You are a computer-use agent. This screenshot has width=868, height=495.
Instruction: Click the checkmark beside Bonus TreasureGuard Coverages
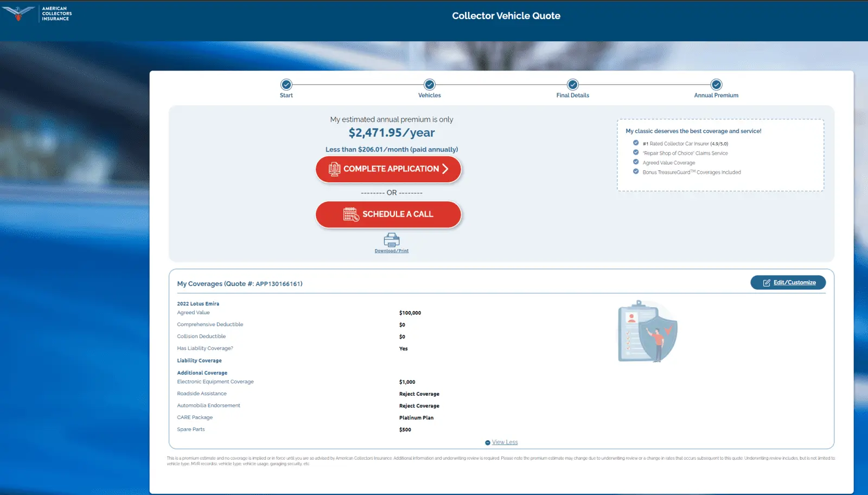coord(636,172)
